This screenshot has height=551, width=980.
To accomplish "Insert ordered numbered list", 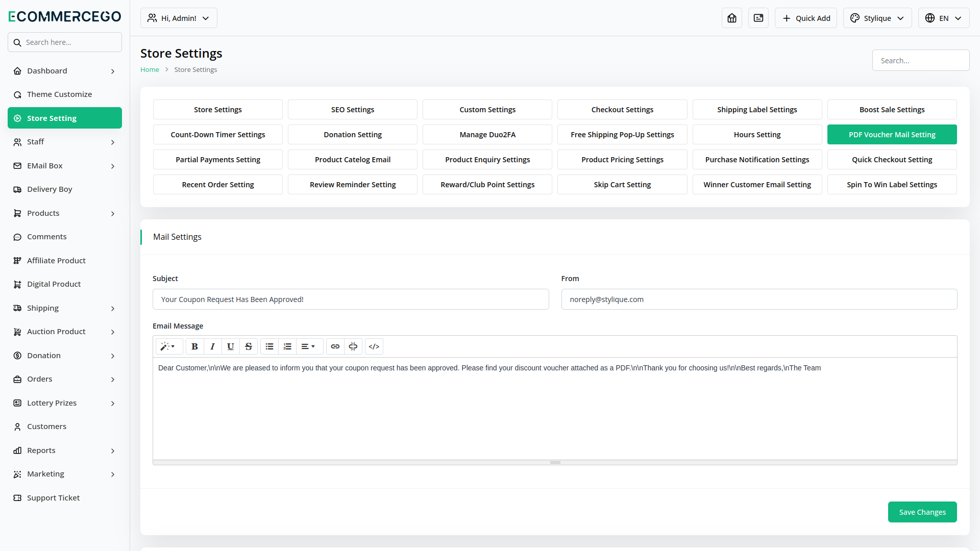I will (x=287, y=346).
